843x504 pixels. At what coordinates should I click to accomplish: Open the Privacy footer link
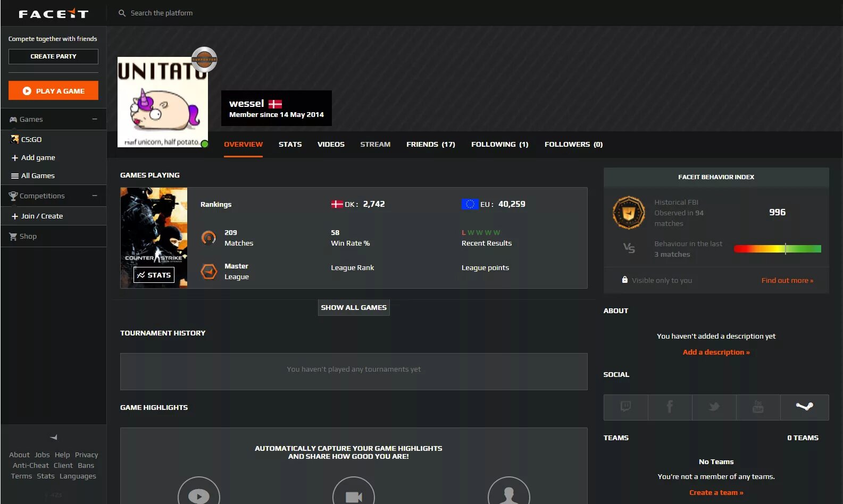[86, 455]
